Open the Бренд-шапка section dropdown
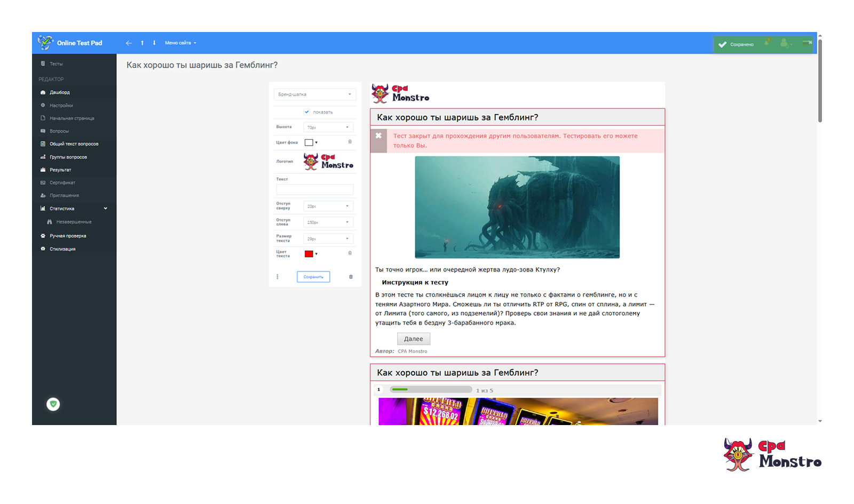The width and height of the screenshot is (854, 504). tap(315, 94)
